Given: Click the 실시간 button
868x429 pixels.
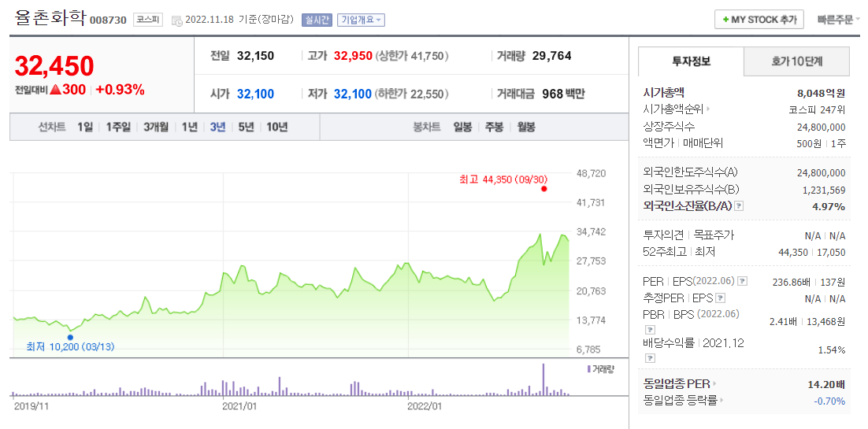Looking at the screenshot, I should pos(317,20).
